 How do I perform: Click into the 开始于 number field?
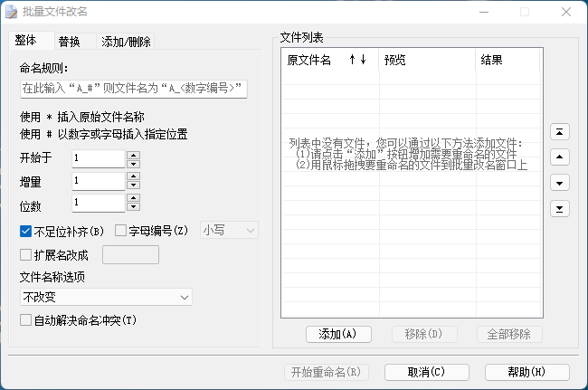[99, 158]
